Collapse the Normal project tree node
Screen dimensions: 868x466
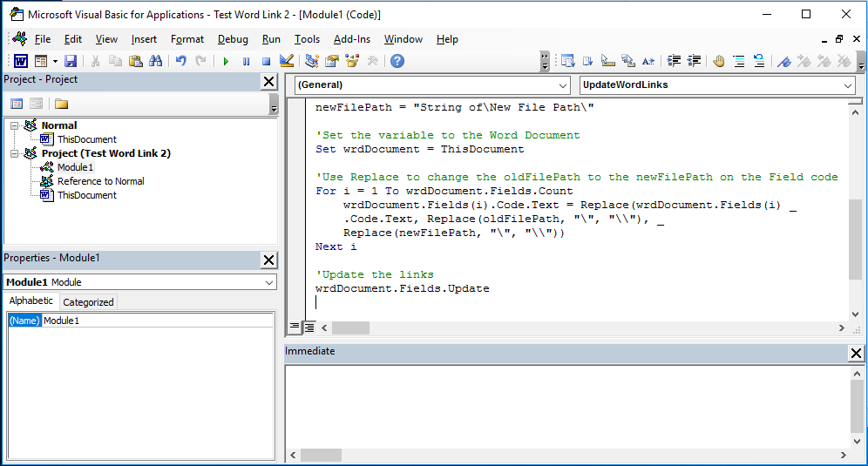pos(15,125)
